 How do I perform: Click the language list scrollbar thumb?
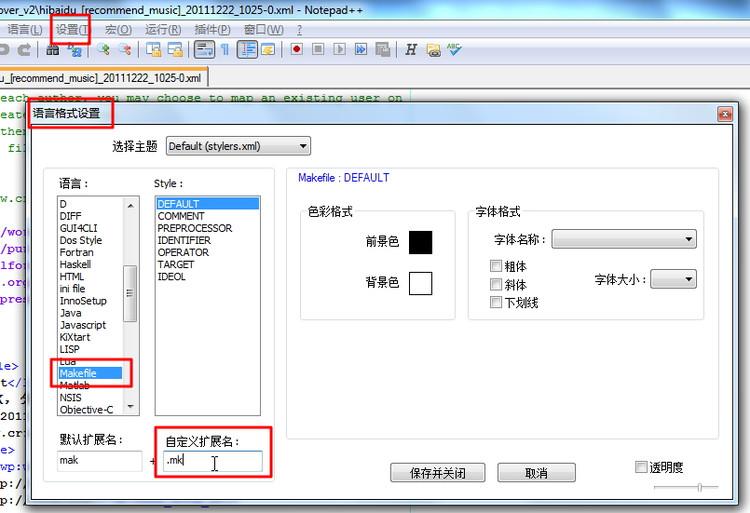coord(130,293)
